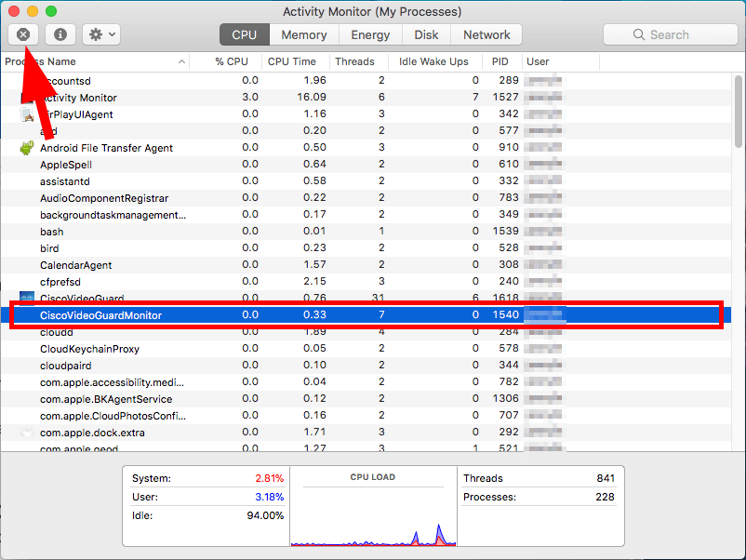
Task: Switch to the Network tab
Action: pyautogui.click(x=486, y=34)
